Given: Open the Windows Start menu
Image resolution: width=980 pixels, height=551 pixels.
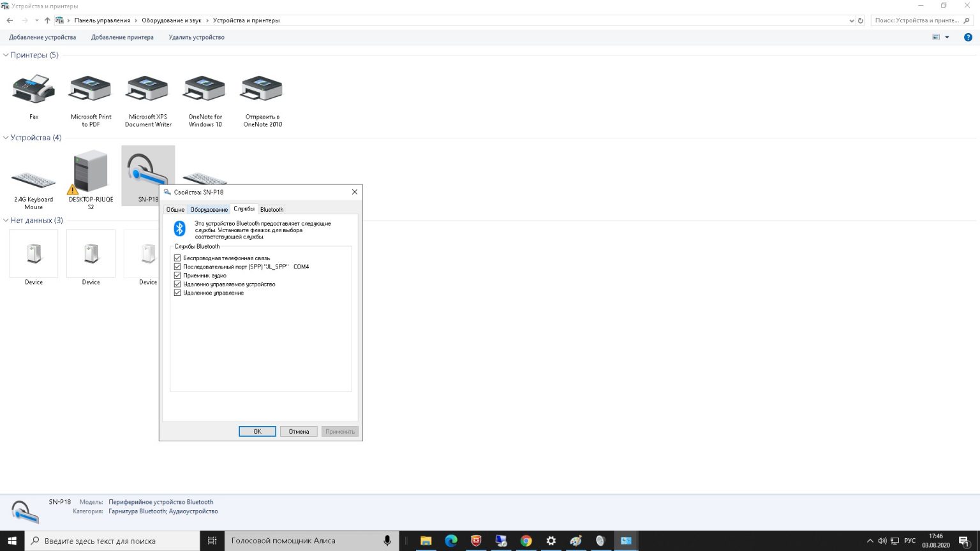Looking at the screenshot, I should coord(12,541).
